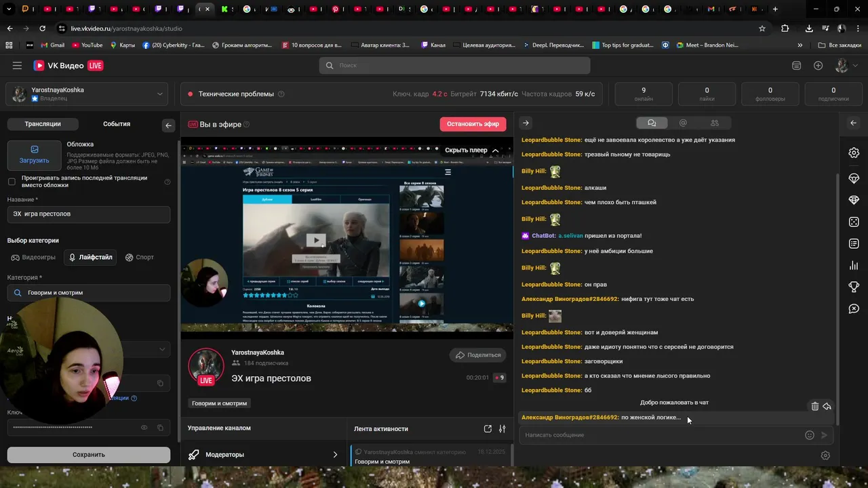Send the chat message with arrow icon
Viewport: 868px width, 488px height.
pyautogui.click(x=825, y=435)
